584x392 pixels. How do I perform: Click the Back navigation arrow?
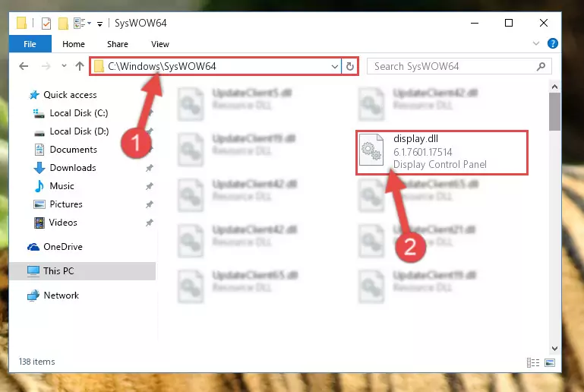pos(24,66)
